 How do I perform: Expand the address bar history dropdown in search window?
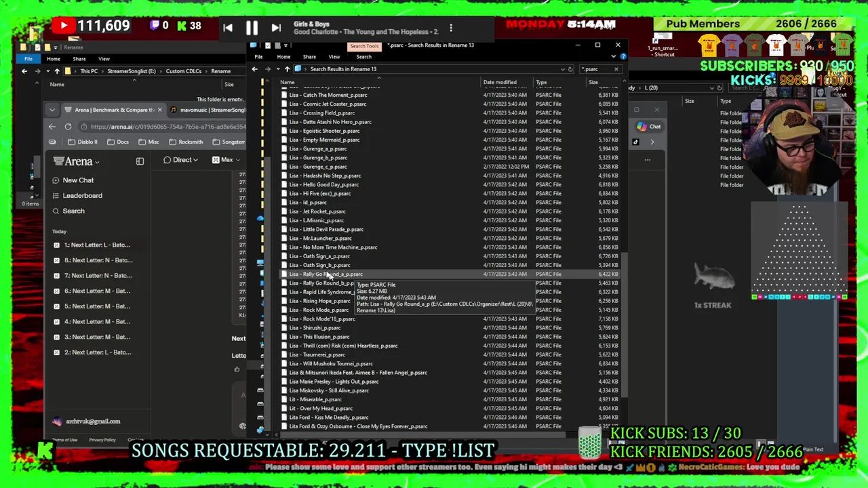562,69
